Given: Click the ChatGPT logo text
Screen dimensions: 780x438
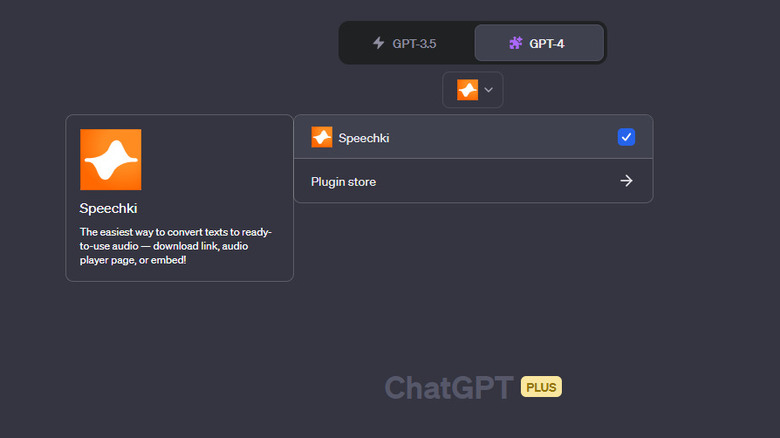Looking at the screenshot, I should tap(449, 387).
